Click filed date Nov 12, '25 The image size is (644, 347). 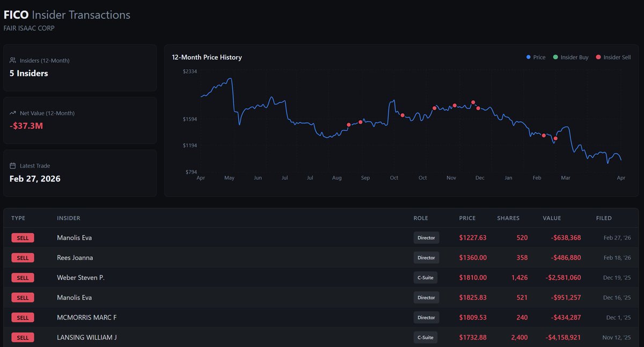click(x=617, y=337)
